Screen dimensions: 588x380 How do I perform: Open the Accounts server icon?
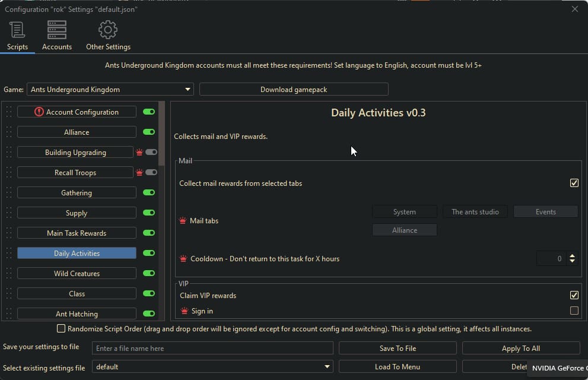pyautogui.click(x=57, y=30)
